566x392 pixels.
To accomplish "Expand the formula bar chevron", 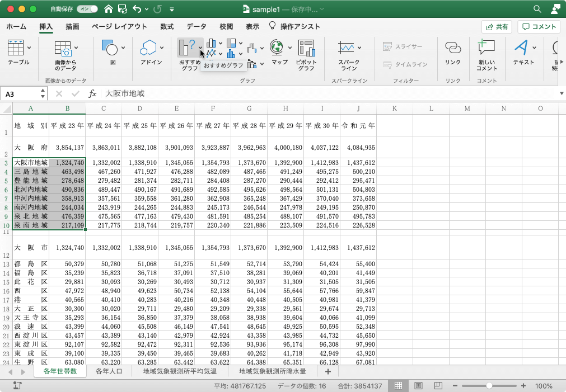I will click(x=562, y=93).
